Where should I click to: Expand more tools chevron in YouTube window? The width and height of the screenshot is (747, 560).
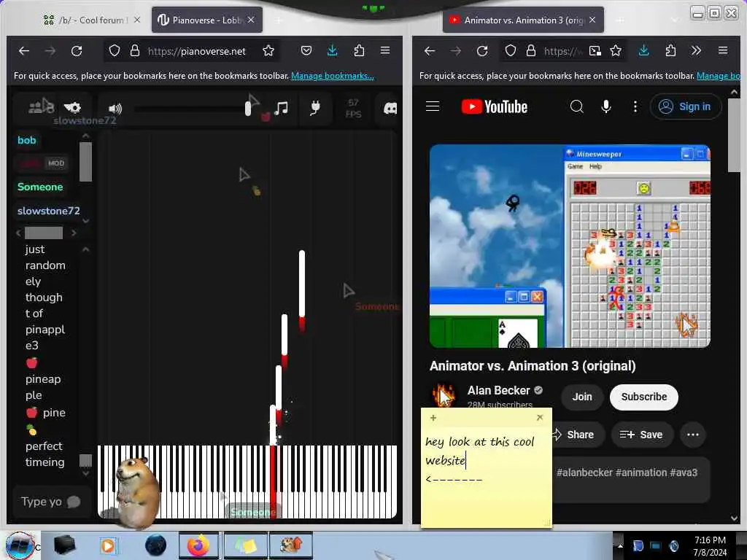696,50
